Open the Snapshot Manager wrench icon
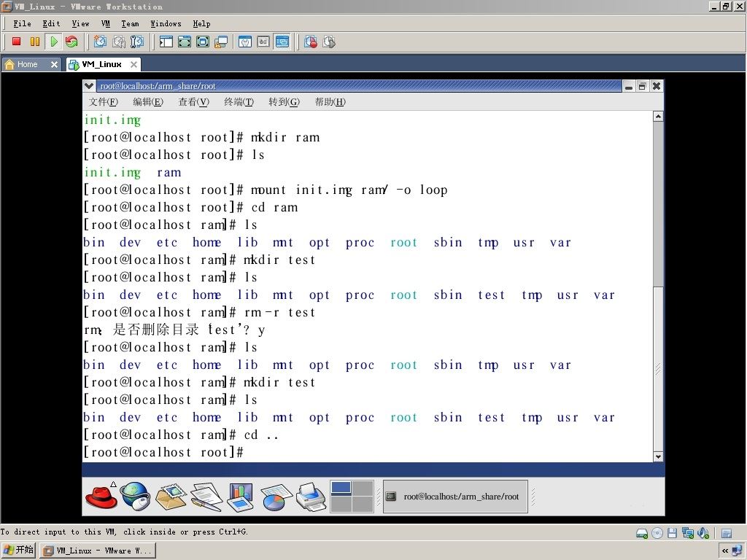 pyautogui.click(x=136, y=42)
